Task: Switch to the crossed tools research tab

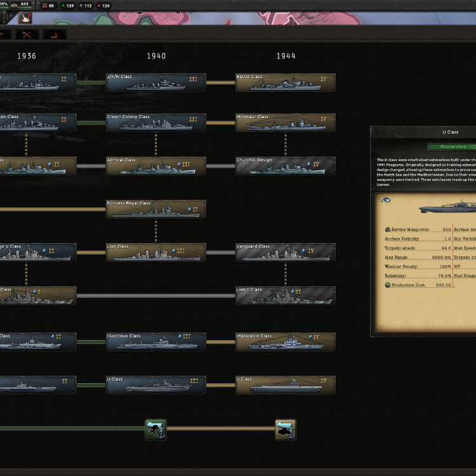Action: click(27, 35)
